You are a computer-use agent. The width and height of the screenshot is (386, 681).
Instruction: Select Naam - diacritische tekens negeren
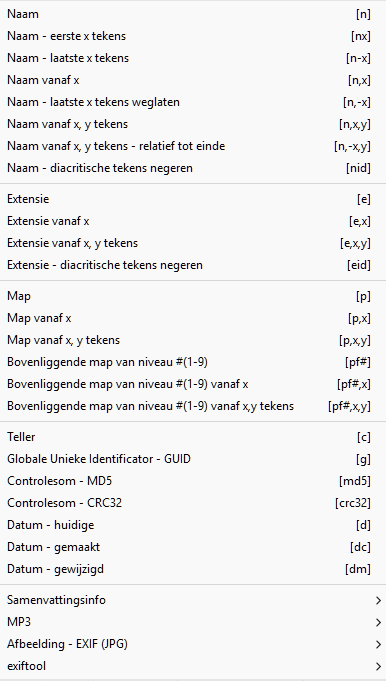pos(193,168)
